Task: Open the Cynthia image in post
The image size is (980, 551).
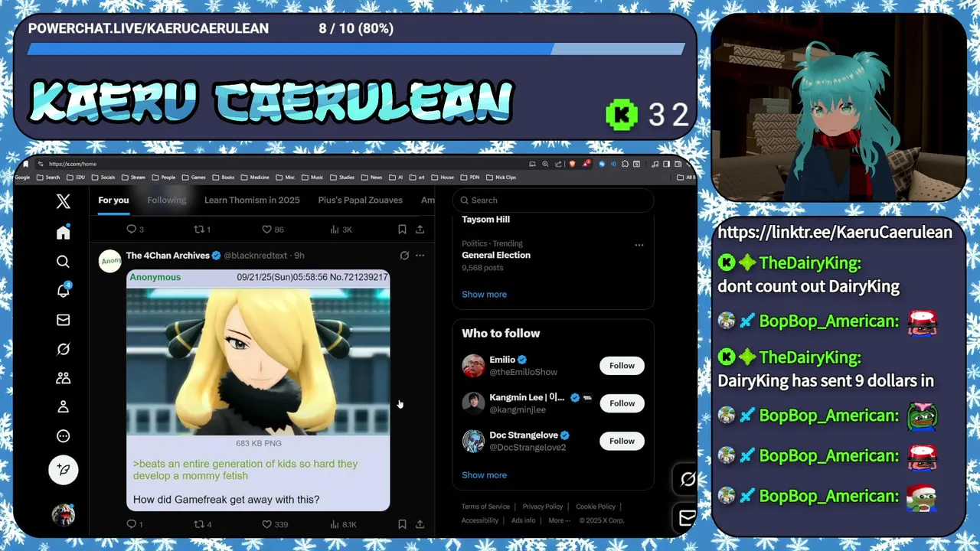Action: [x=258, y=362]
